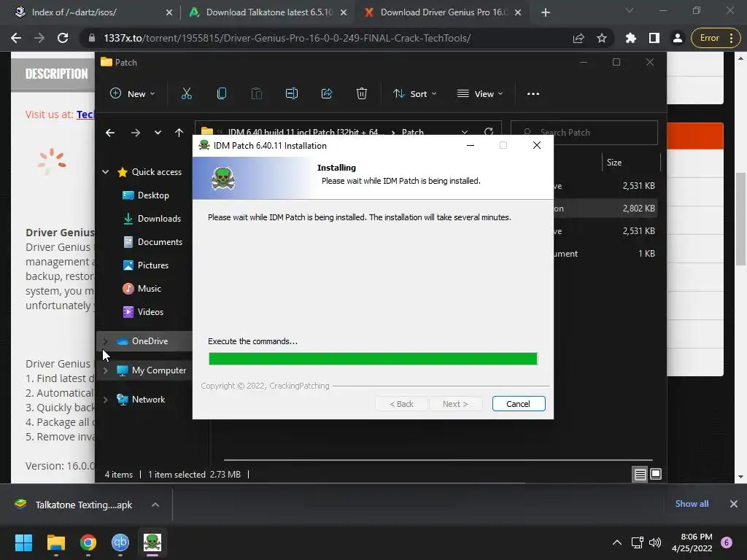
Task: Switch to Download Driver Genius Pro tab
Action: tap(443, 12)
